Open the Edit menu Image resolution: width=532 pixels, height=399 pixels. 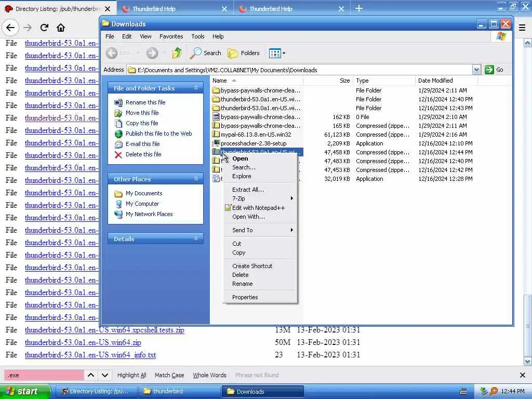(x=127, y=36)
